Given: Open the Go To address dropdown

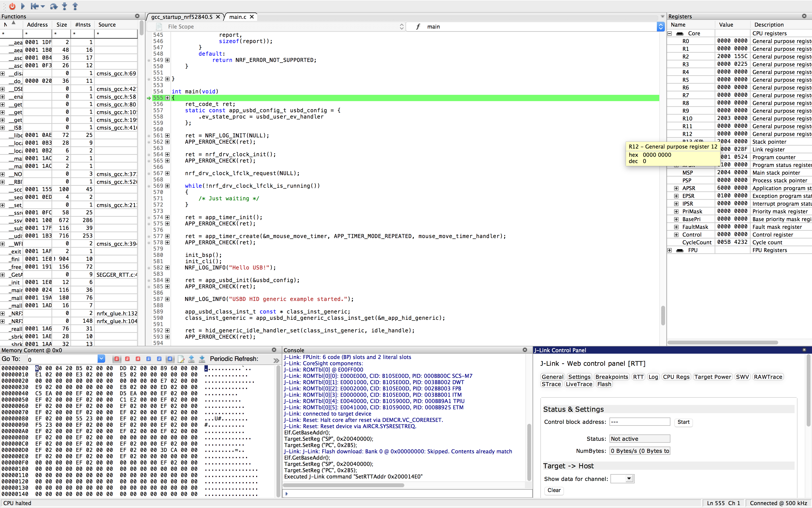Looking at the screenshot, I should click(x=101, y=359).
